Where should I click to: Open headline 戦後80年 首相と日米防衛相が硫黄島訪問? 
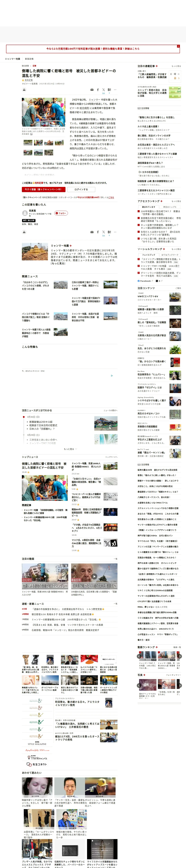[x=86, y=513]
